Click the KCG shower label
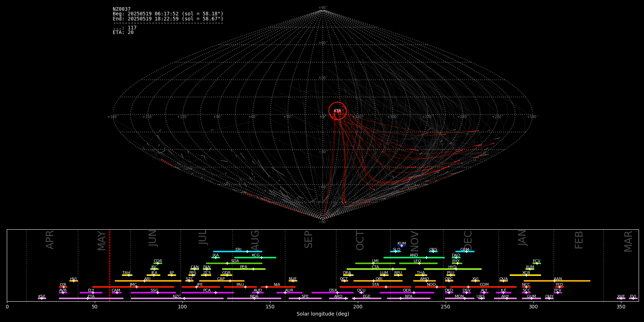Image resolution: width=644 pixels, height=322 pixels. [255, 255]
